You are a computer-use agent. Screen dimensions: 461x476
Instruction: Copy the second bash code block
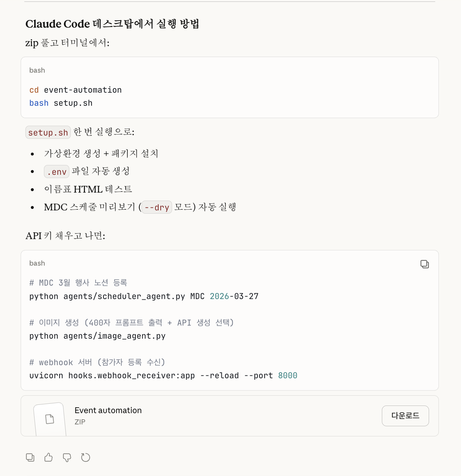coord(425,264)
